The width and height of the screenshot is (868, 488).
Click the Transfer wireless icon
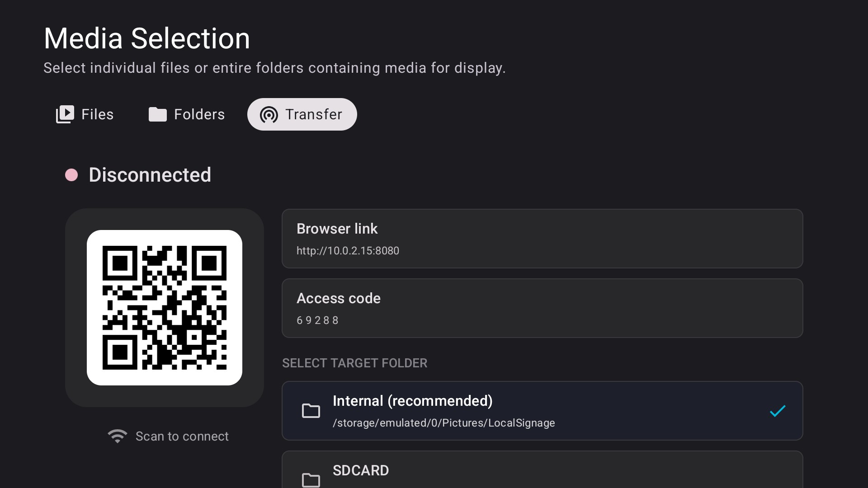pyautogui.click(x=268, y=114)
